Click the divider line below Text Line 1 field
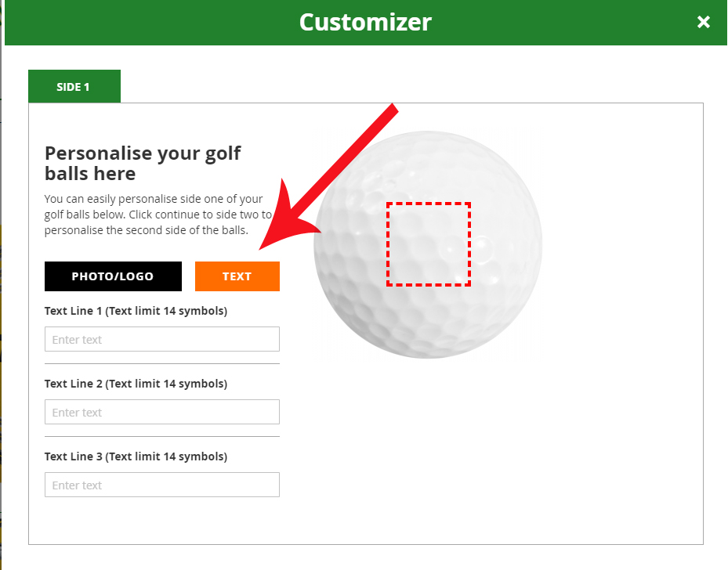Image resolution: width=728 pixels, height=570 pixels. (161, 363)
